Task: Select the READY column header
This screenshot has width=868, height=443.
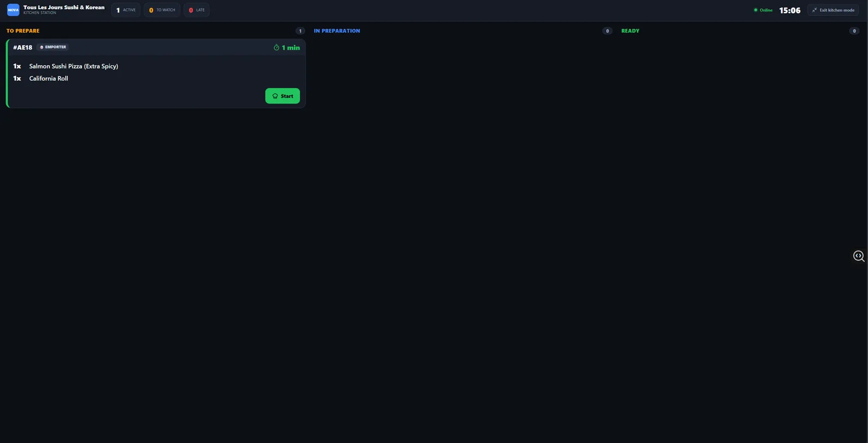Action: [x=630, y=31]
